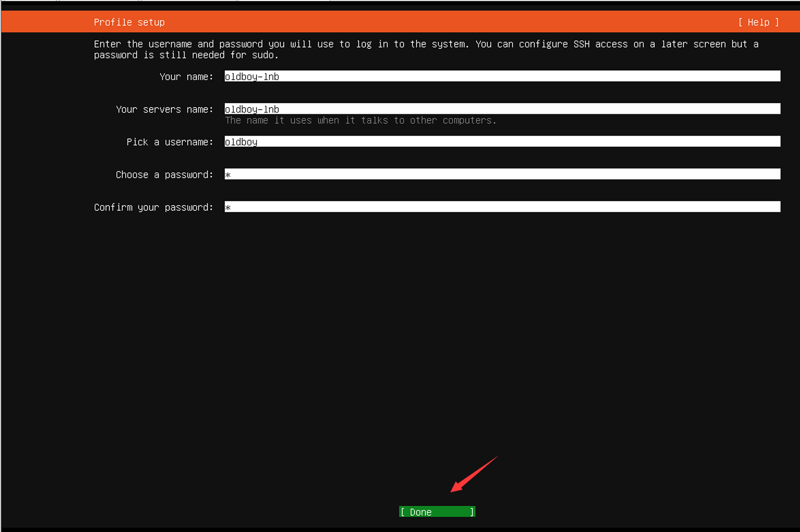Click the instructions text about sudo password
The height and width of the screenshot is (532, 800).
point(426,49)
